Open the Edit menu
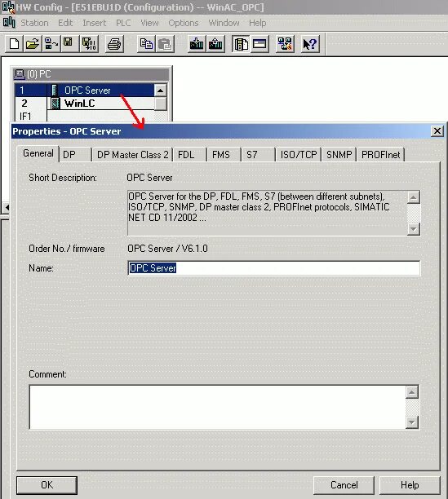The image size is (448, 499). (65, 23)
